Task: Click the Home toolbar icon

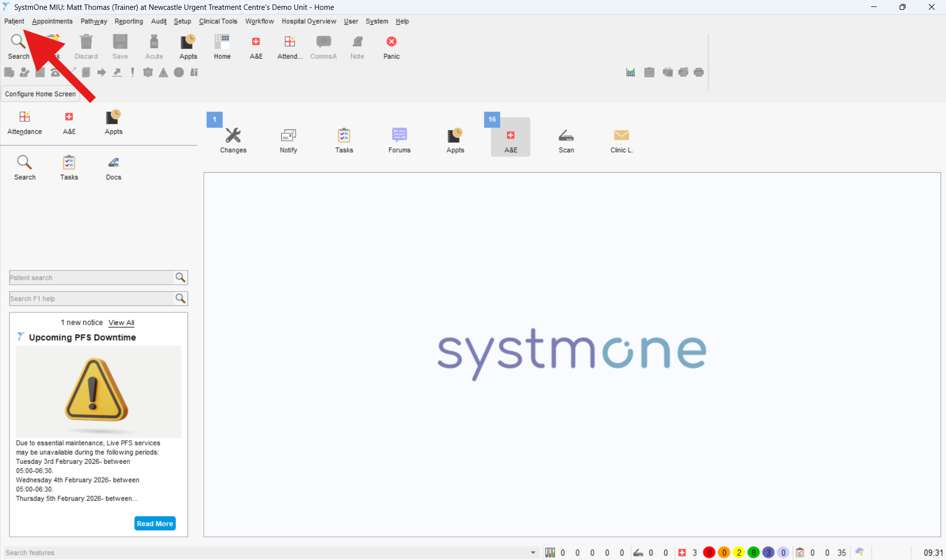Action: (x=222, y=46)
